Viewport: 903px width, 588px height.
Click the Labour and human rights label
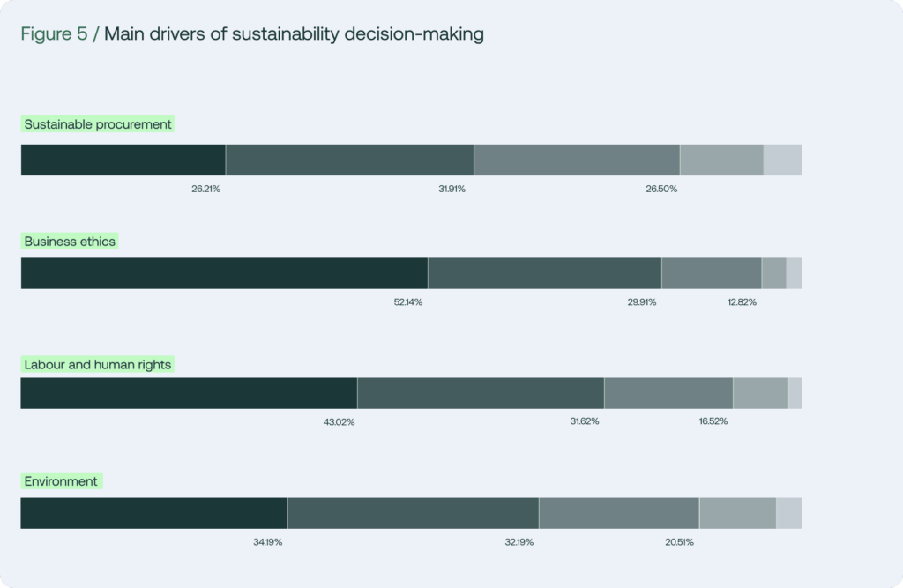[x=98, y=365]
